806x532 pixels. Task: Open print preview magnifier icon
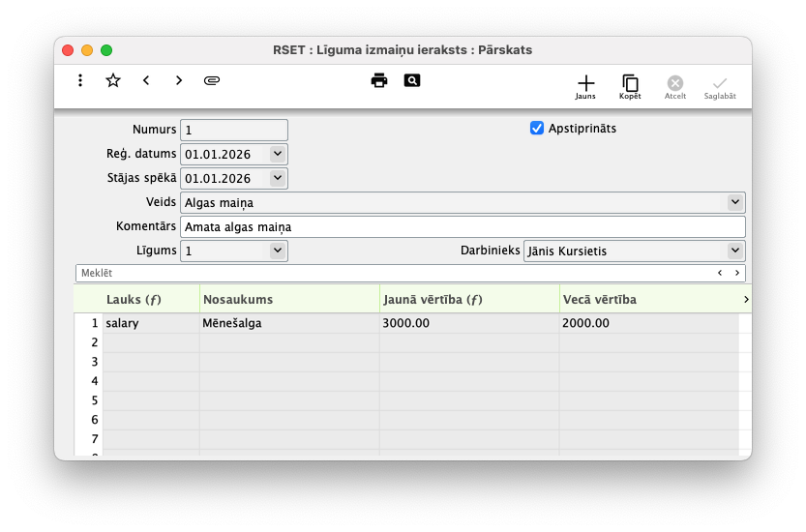pos(412,80)
